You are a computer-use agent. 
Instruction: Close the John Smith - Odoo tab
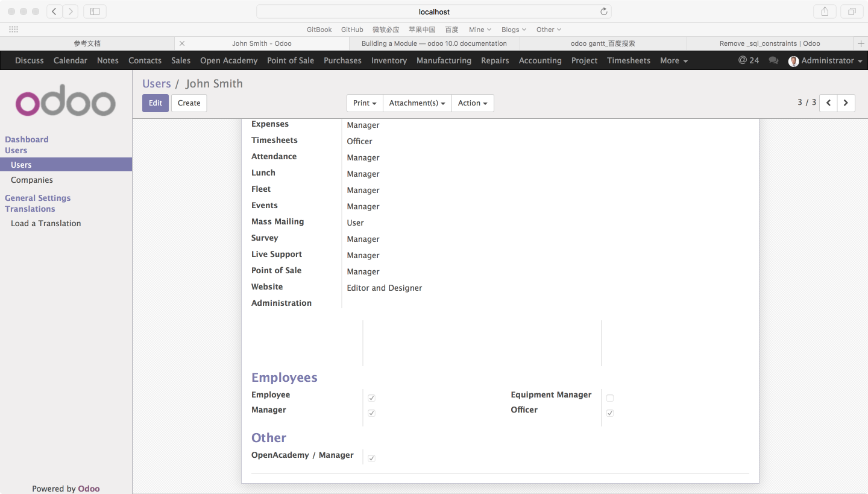pyautogui.click(x=182, y=43)
